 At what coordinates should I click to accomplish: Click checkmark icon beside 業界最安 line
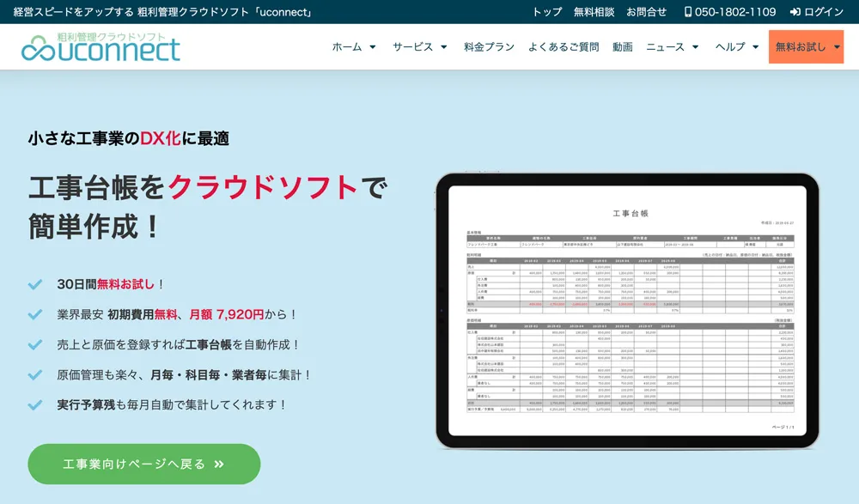pos(35,314)
